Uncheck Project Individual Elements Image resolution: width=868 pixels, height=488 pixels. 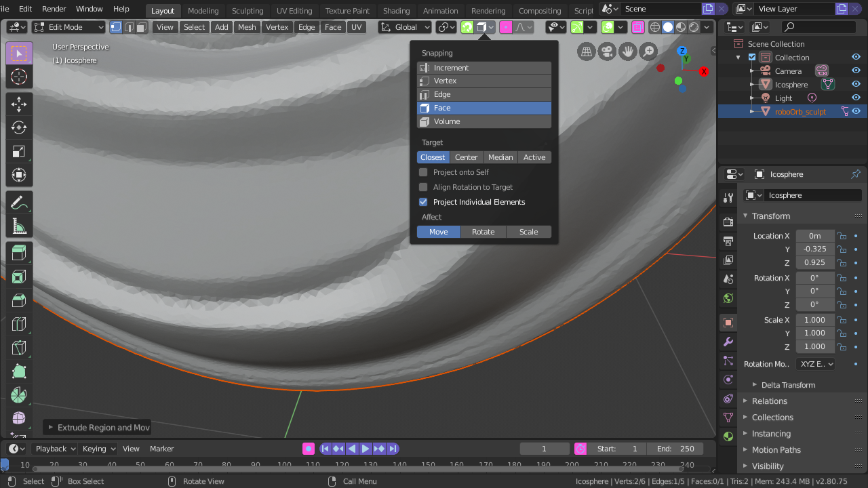point(423,202)
